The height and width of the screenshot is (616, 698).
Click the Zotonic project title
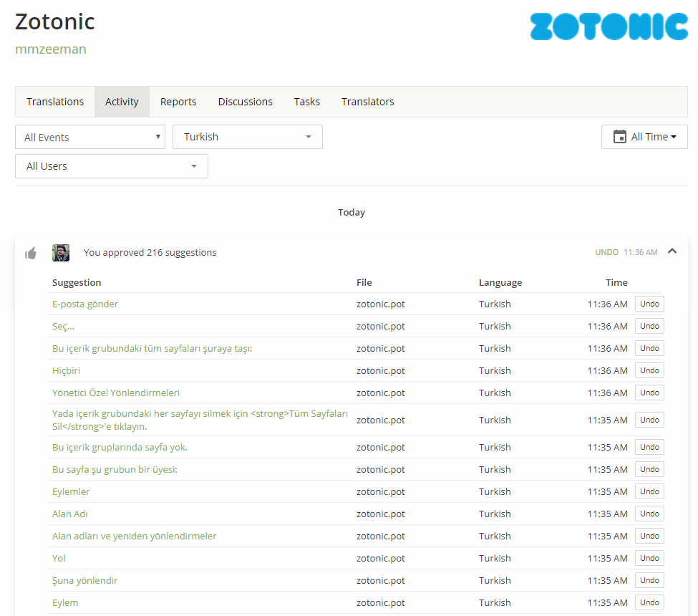coord(54,21)
